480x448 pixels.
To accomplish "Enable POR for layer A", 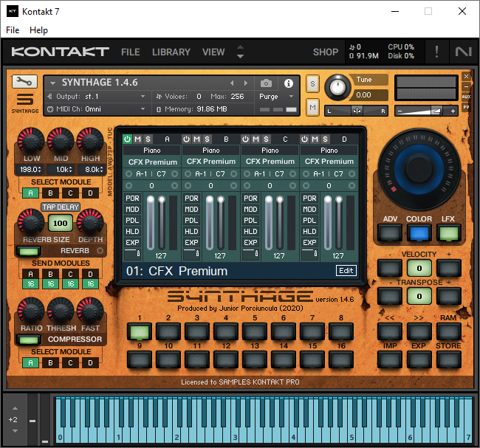I will [x=132, y=199].
